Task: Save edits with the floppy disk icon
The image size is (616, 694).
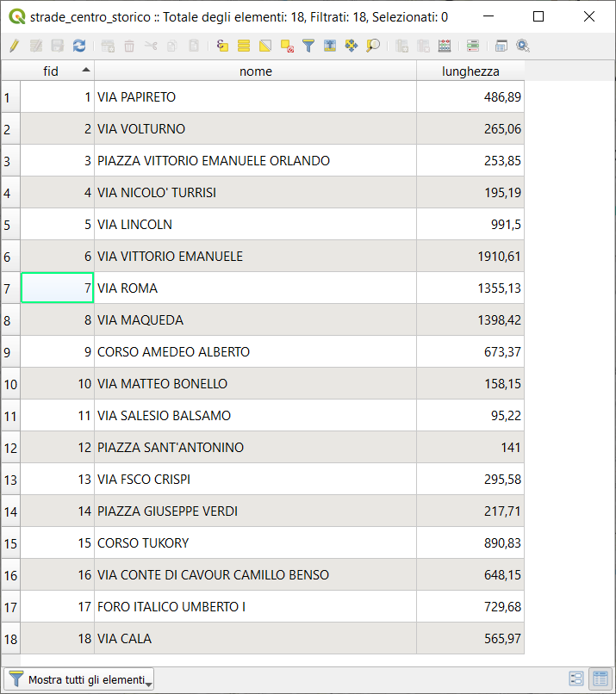Action: 58,46
